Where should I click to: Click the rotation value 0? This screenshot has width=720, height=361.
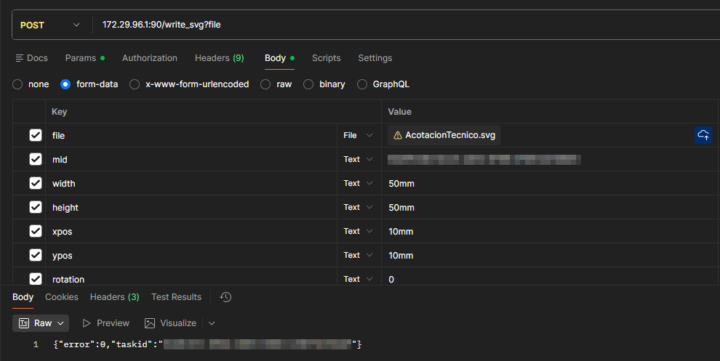[391, 279]
